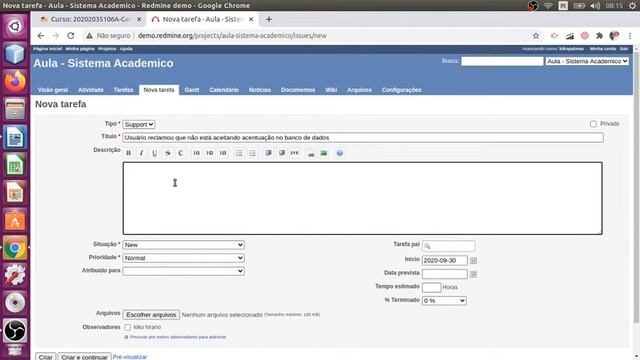Screen dimensions: 640x360
Task: Switch to Tarefas tab
Action: (x=123, y=90)
